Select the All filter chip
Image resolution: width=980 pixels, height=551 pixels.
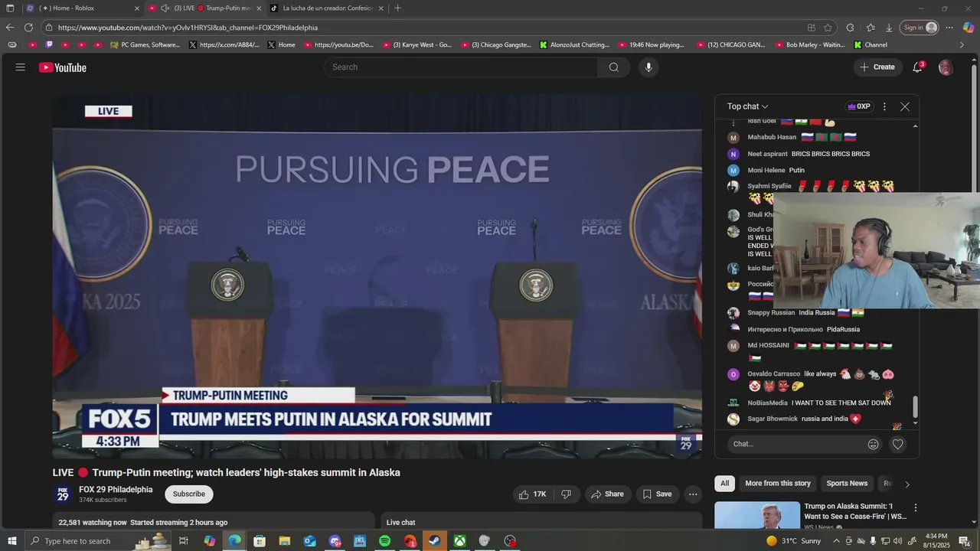click(x=724, y=484)
